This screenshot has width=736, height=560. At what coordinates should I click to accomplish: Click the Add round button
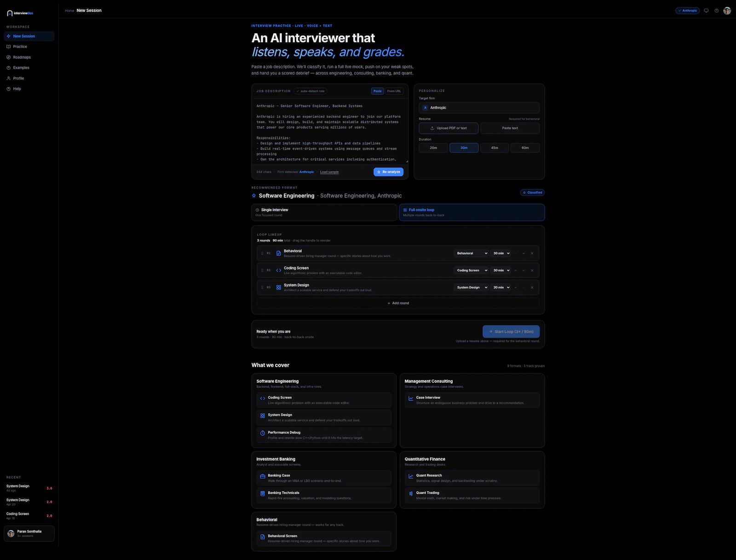tap(398, 303)
